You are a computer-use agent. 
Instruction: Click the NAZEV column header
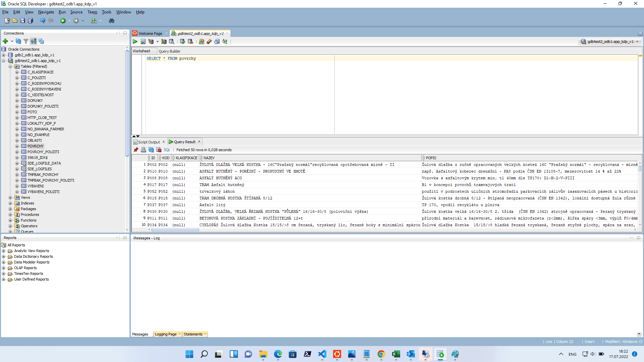[x=209, y=158]
